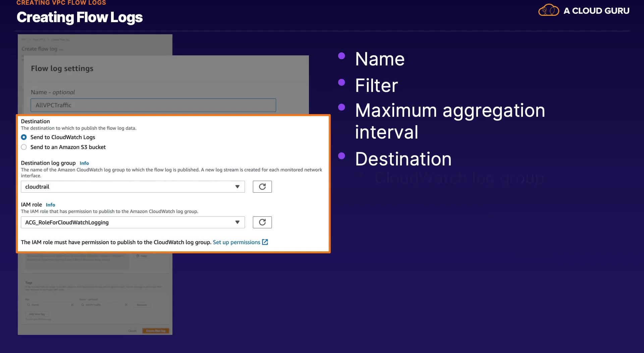Open Info link next to IAM role
Screen dimensions: 644x353
pyautogui.click(x=50, y=205)
